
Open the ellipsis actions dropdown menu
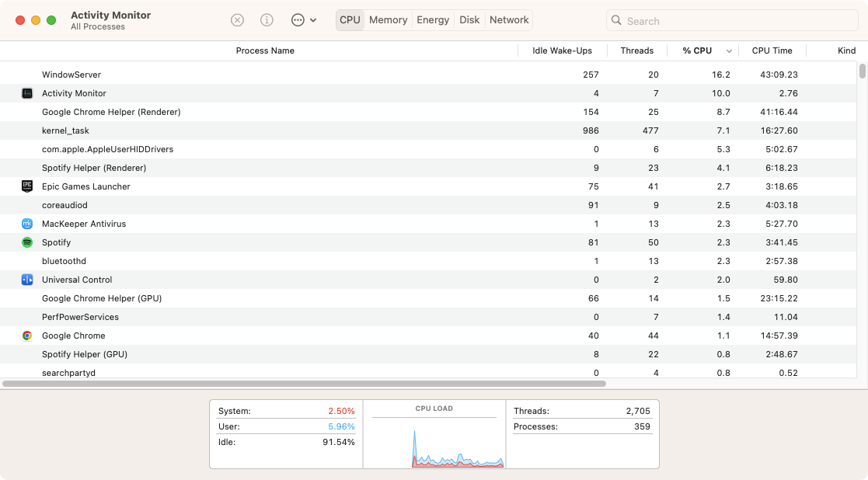pos(303,20)
